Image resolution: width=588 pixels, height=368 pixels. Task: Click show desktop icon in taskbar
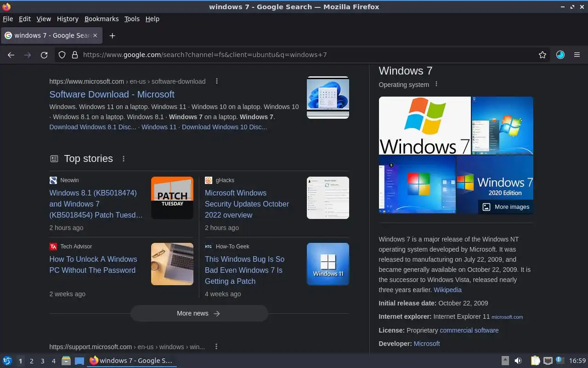[x=79, y=361]
